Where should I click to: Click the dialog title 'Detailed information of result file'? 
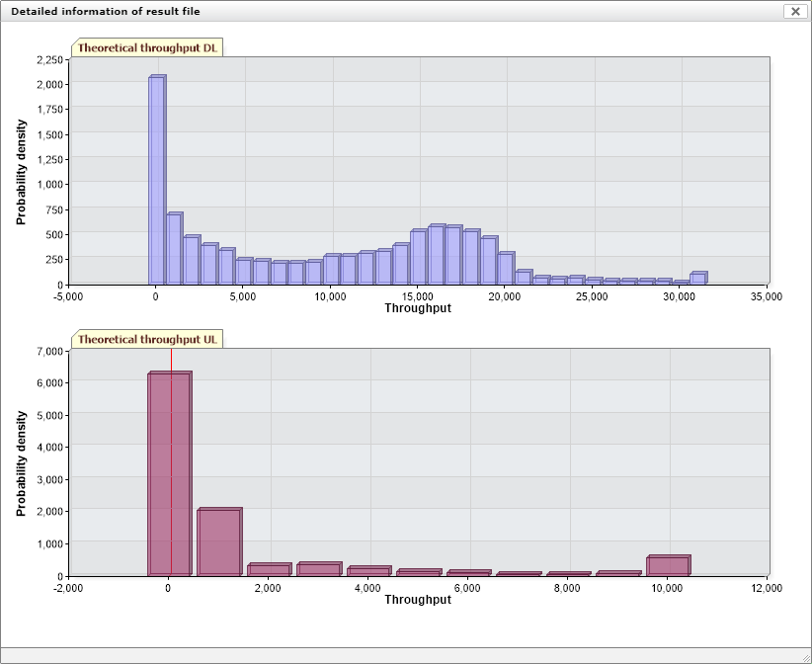(x=106, y=12)
